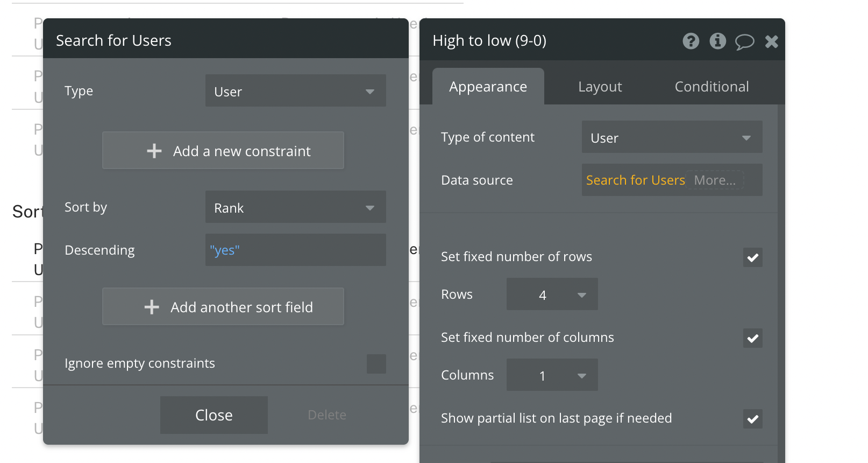Open the help question mark icon
Viewport: 868px width, 463px height.
pyautogui.click(x=691, y=41)
